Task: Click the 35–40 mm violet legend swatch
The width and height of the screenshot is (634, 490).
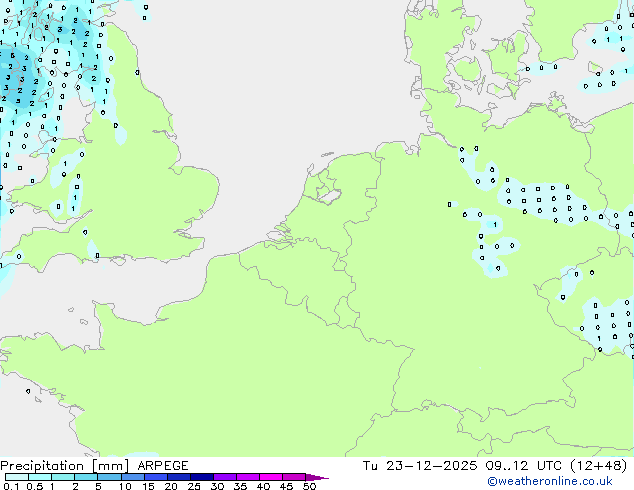Action: [247, 477]
